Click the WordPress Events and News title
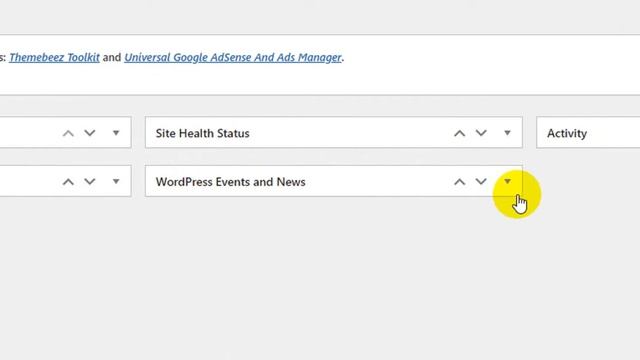Screen dimensions: 640x360 pos(231,182)
